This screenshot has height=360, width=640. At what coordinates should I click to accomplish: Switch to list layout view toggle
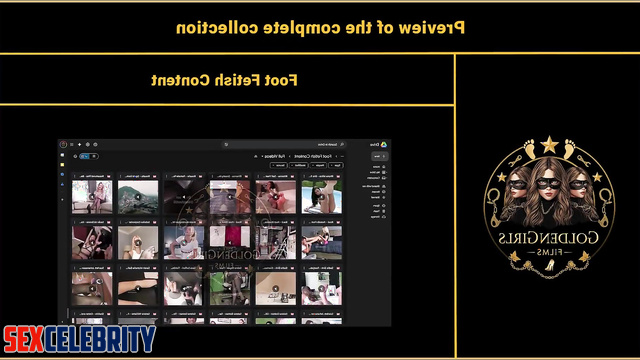pyautogui.click(x=94, y=156)
